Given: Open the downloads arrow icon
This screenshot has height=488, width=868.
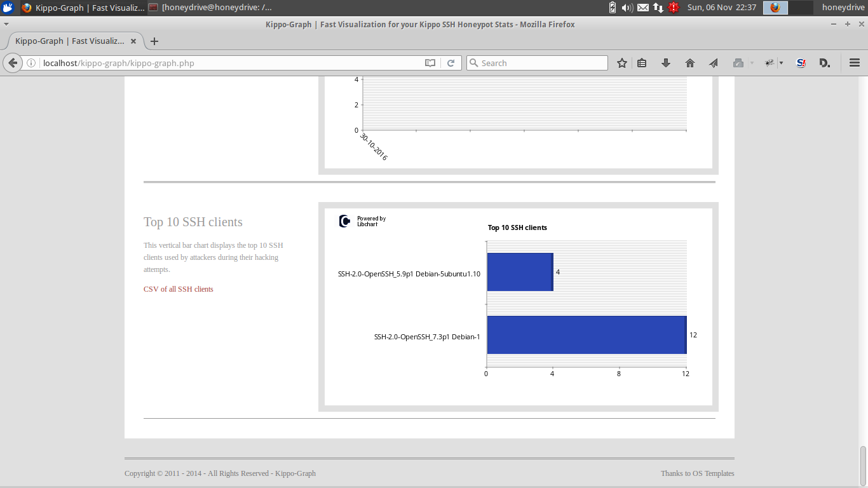Looking at the screenshot, I should coord(666,63).
